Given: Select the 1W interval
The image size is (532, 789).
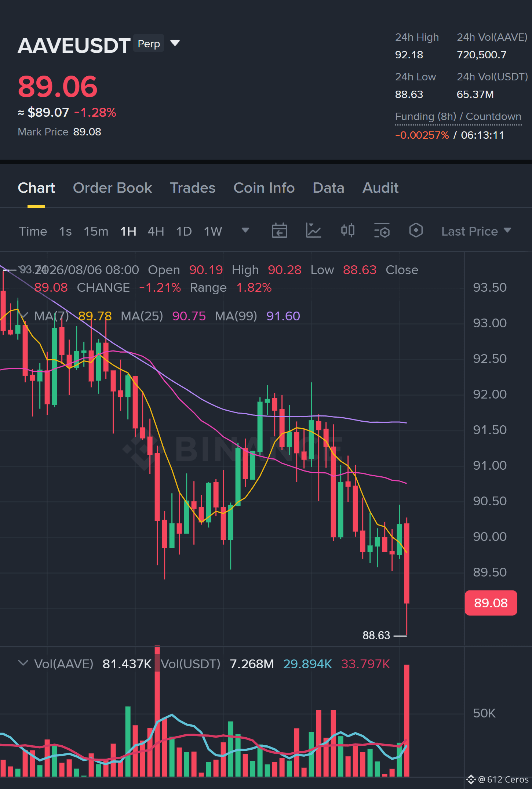Looking at the screenshot, I should (x=213, y=231).
